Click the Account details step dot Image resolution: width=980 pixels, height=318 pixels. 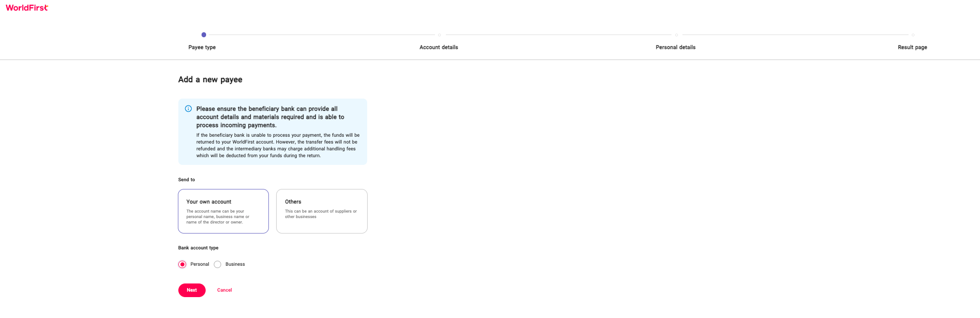[x=439, y=35]
